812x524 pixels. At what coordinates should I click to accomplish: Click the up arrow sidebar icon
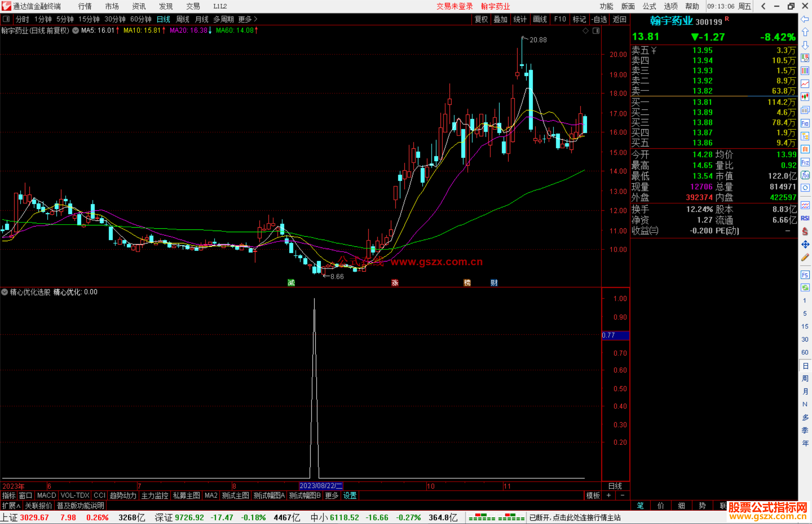(805, 32)
